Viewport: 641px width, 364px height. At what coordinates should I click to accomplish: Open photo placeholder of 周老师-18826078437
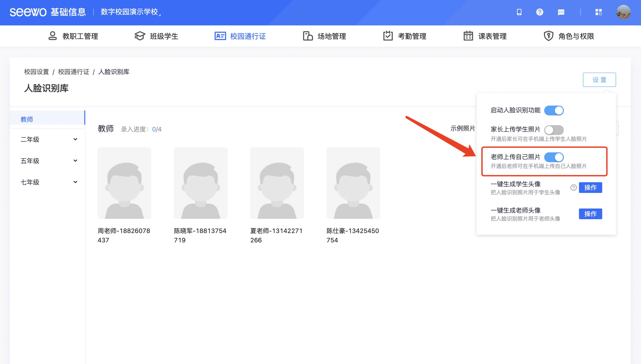pos(124,183)
